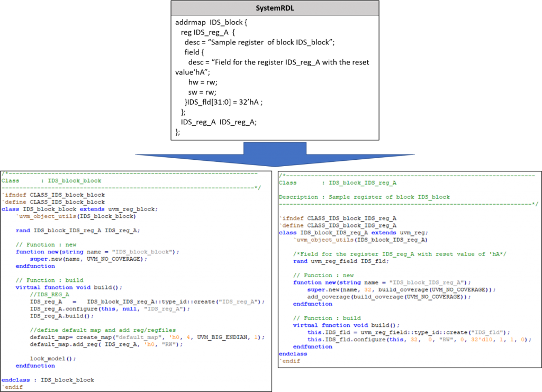Click the virtual function void build declaration
Screen dimensions: 542x392
[64, 287]
